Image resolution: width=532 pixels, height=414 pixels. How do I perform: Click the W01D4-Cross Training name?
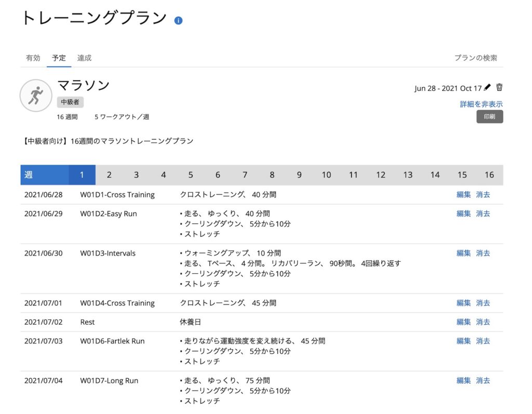(x=117, y=303)
